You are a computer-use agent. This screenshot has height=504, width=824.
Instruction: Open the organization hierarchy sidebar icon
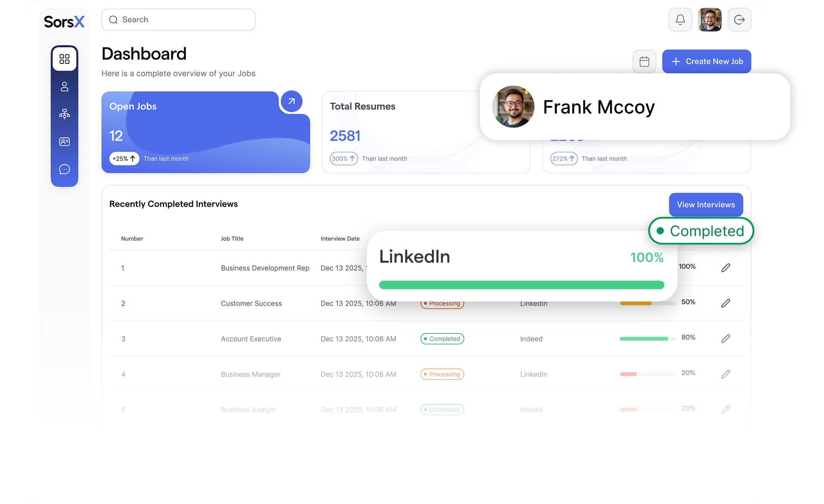click(64, 114)
